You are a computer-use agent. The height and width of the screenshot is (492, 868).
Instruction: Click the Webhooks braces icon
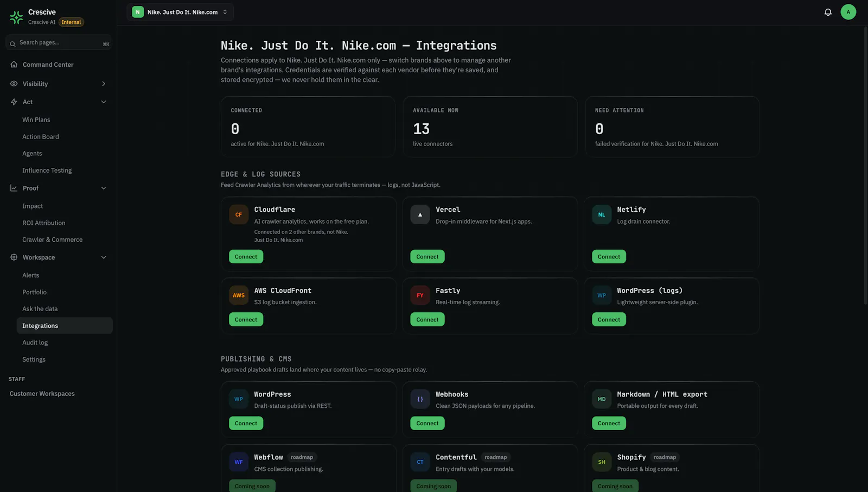pos(420,399)
